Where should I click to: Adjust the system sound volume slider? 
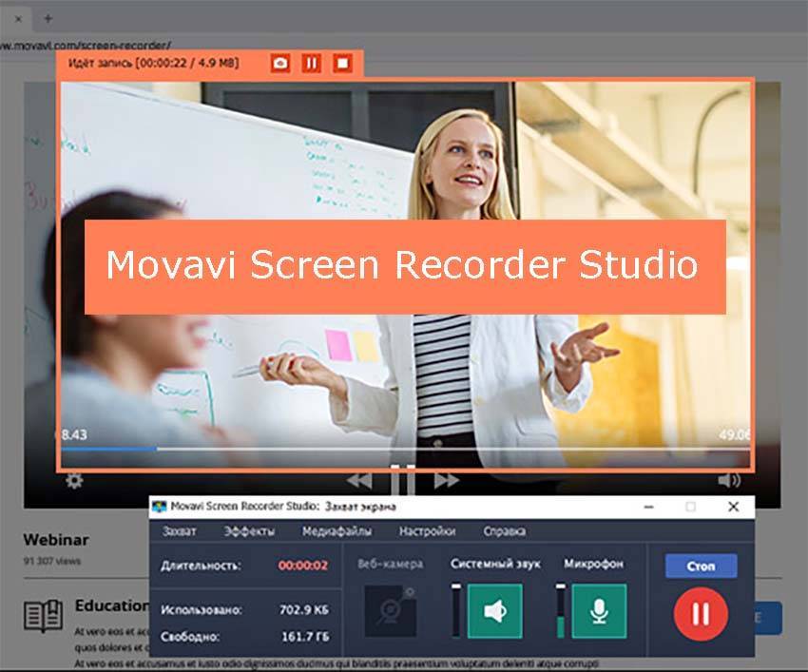pyautogui.click(x=456, y=611)
